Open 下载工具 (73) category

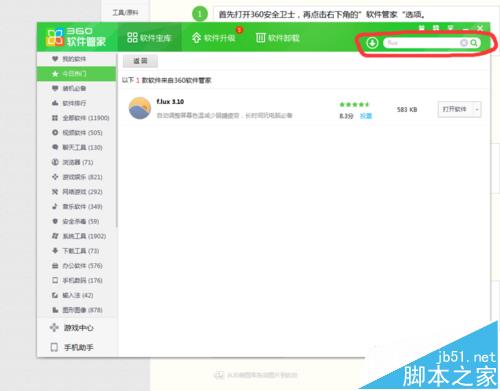click(75, 251)
